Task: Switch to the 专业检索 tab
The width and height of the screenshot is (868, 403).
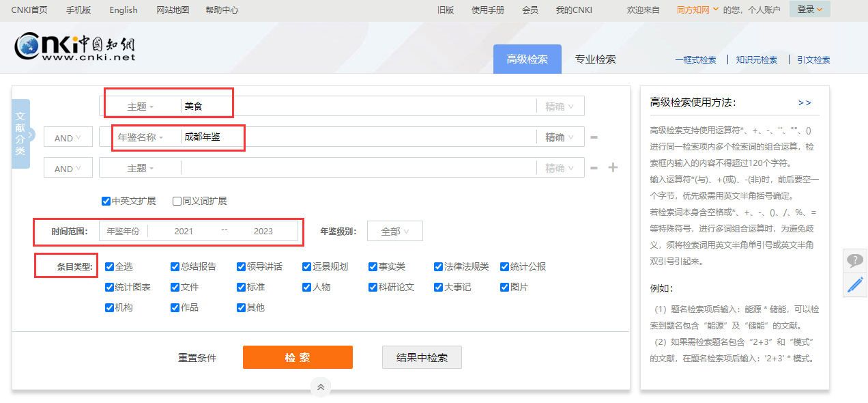Action: pyautogui.click(x=595, y=59)
